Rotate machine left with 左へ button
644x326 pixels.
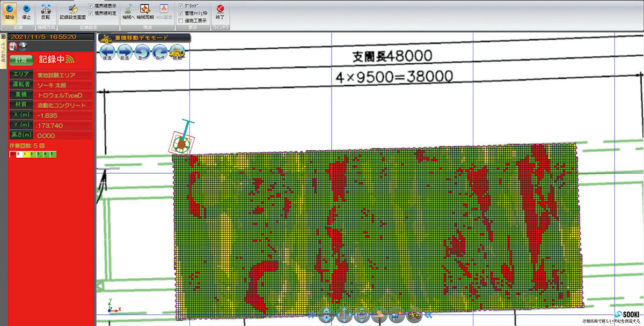point(143,53)
